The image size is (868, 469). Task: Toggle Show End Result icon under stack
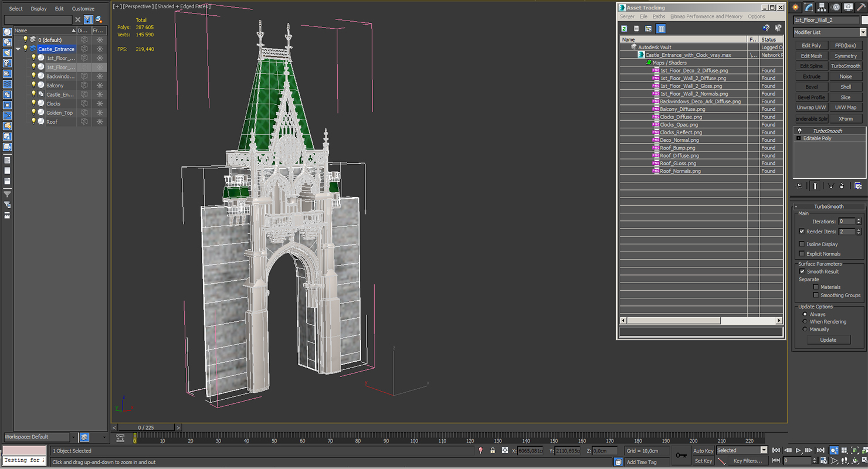tap(815, 186)
